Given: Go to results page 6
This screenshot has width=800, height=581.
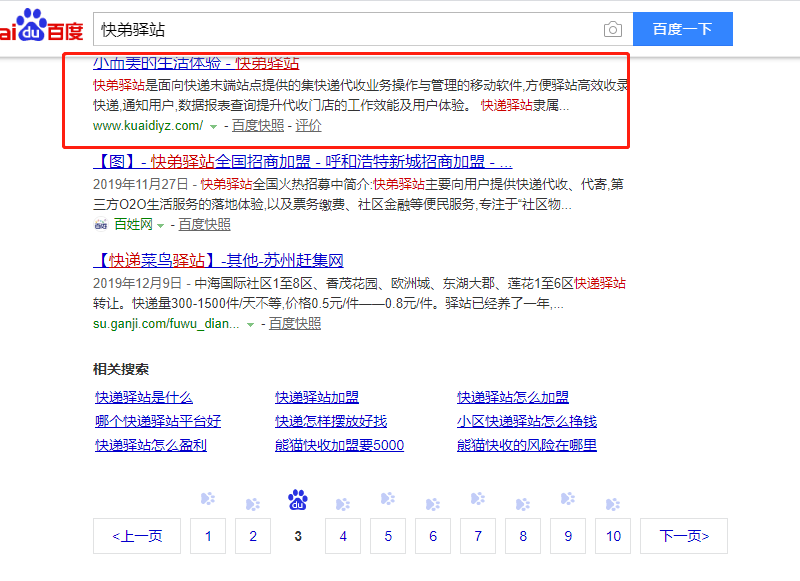Looking at the screenshot, I should click(x=433, y=536).
